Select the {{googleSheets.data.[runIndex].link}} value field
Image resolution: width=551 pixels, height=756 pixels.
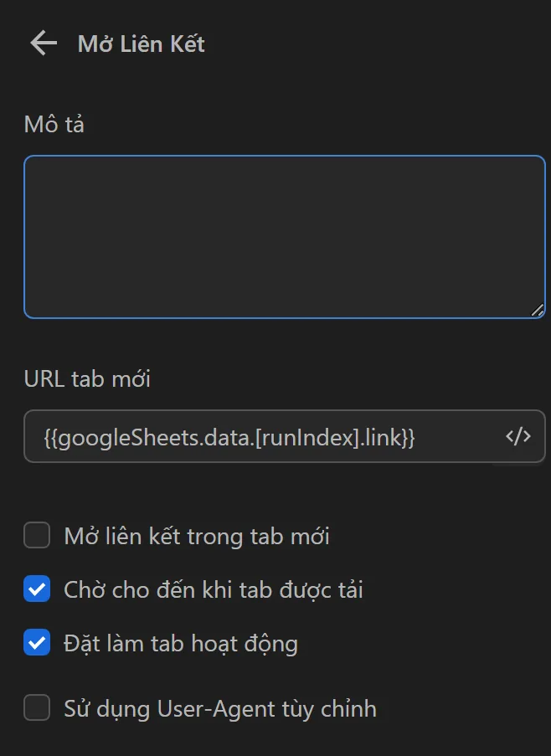[251, 436]
